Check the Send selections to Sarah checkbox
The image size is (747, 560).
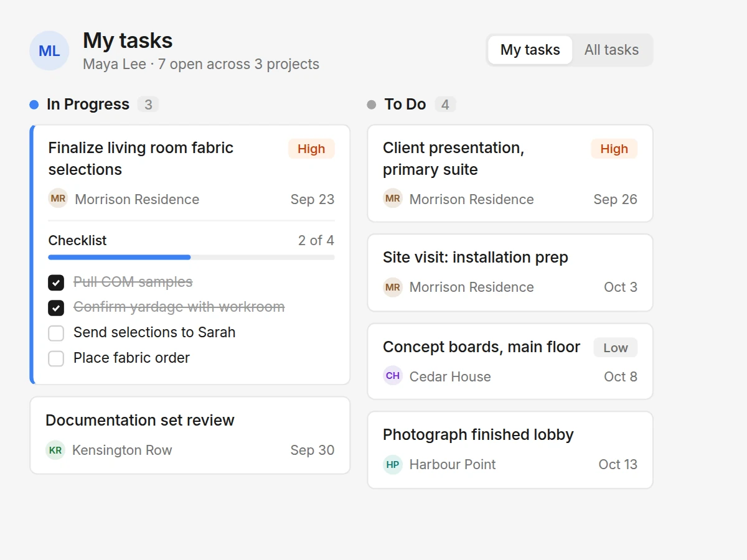tap(56, 333)
